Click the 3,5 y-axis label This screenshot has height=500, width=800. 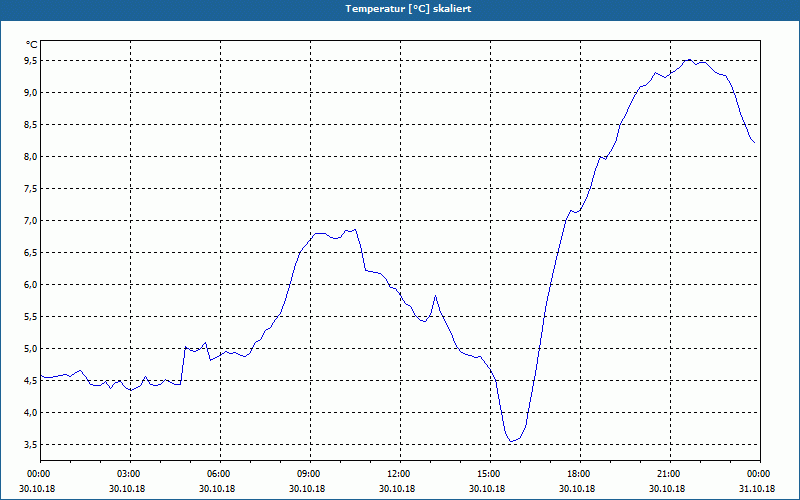pos(31,445)
